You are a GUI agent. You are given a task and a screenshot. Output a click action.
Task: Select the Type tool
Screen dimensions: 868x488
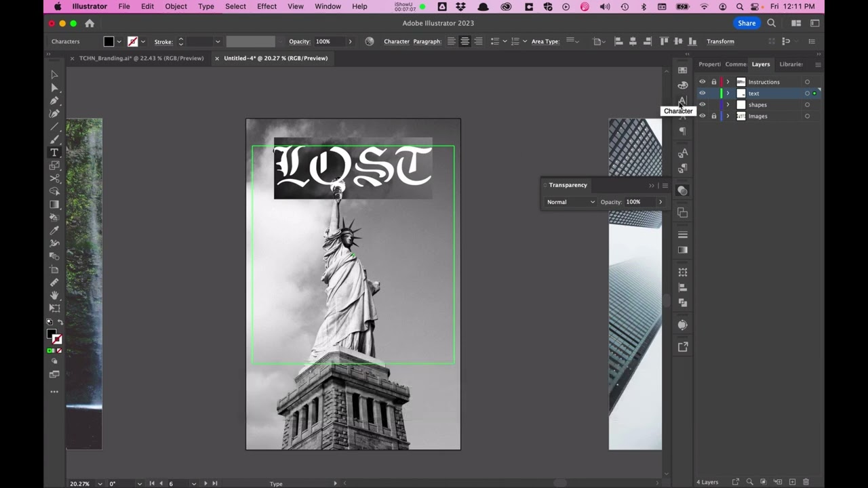(x=54, y=152)
